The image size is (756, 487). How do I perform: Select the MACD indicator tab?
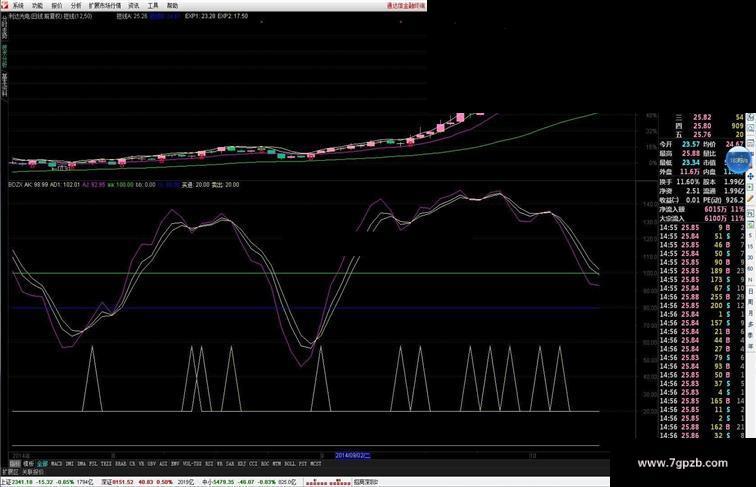[x=56, y=464]
